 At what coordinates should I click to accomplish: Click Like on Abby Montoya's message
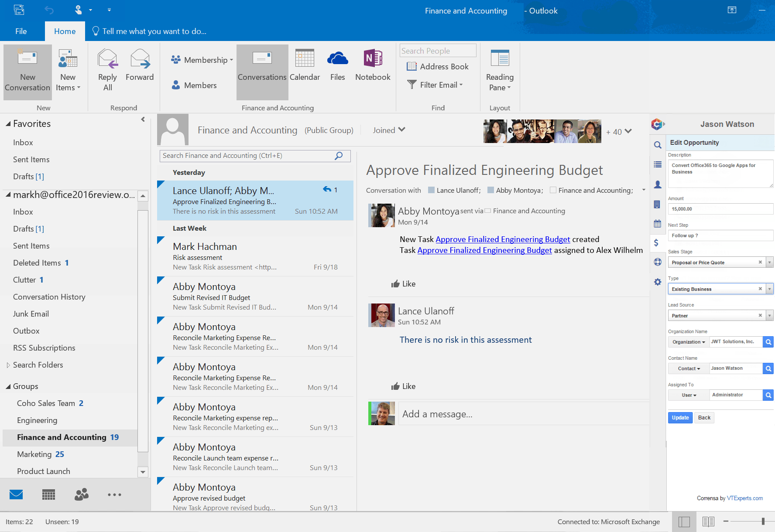(x=403, y=283)
